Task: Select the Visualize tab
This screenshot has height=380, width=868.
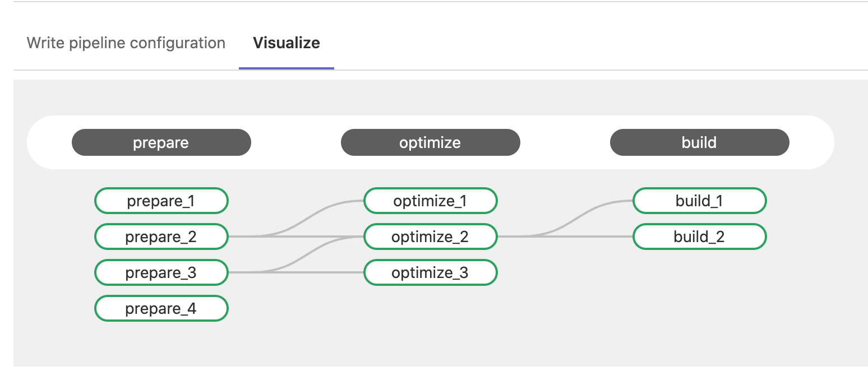Action: tap(286, 43)
